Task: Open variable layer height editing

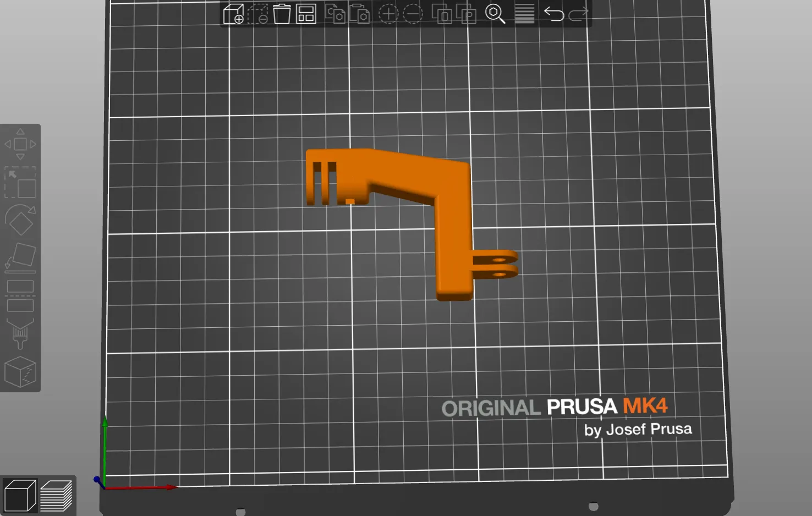Action: 524,13
